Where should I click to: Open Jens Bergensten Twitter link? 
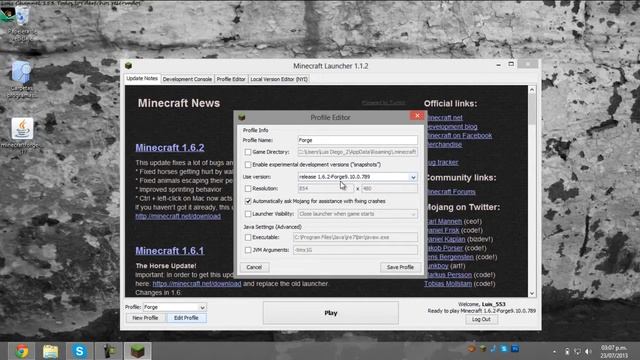(450, 257)
